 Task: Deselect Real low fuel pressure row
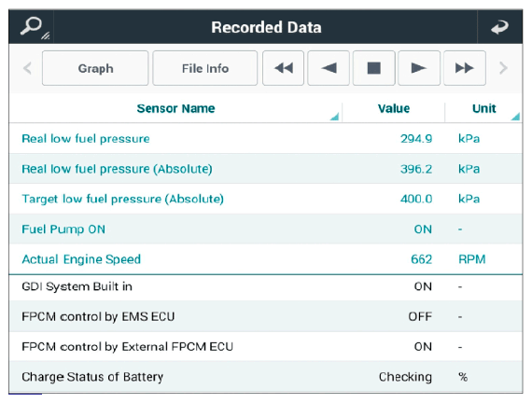[266, 138]
